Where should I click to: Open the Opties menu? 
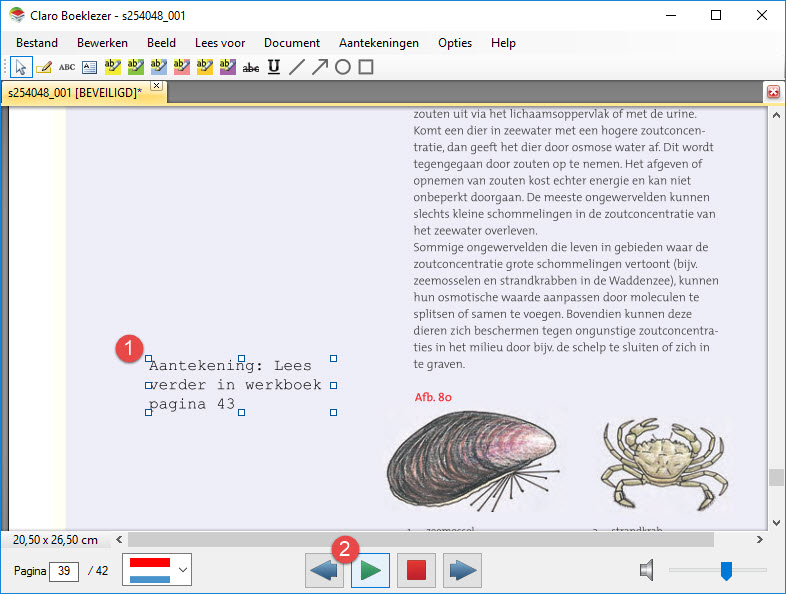click(455, 43)
